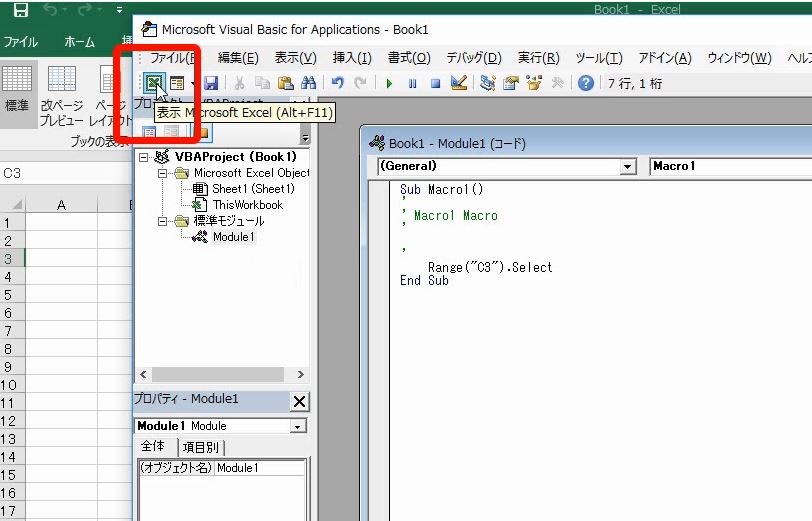Click View Code icon in project pane
The width and height of the screenshot is (812, 521).
(149, 133)
